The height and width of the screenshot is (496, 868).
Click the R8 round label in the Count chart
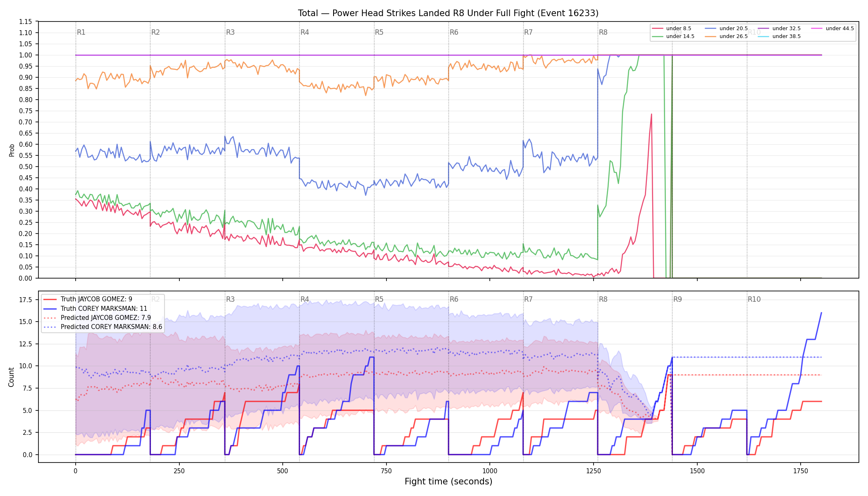603,299
